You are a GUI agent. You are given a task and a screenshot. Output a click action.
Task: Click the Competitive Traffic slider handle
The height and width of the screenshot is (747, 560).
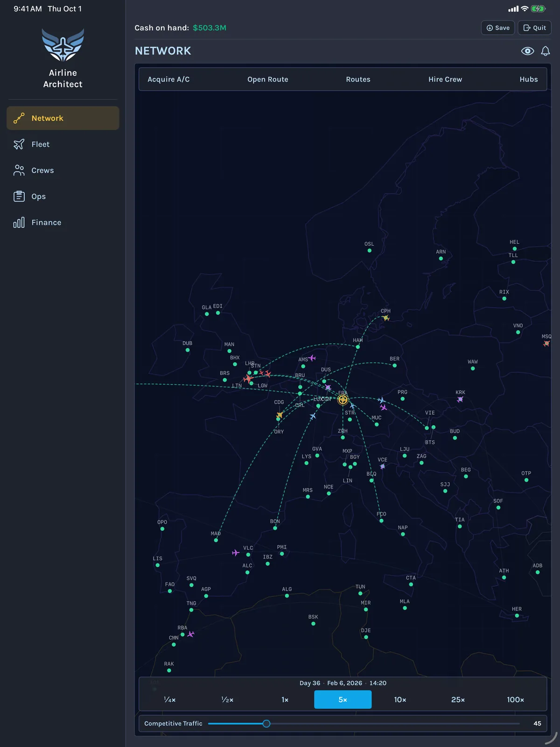pyautogui.click(x=266, y=724)
